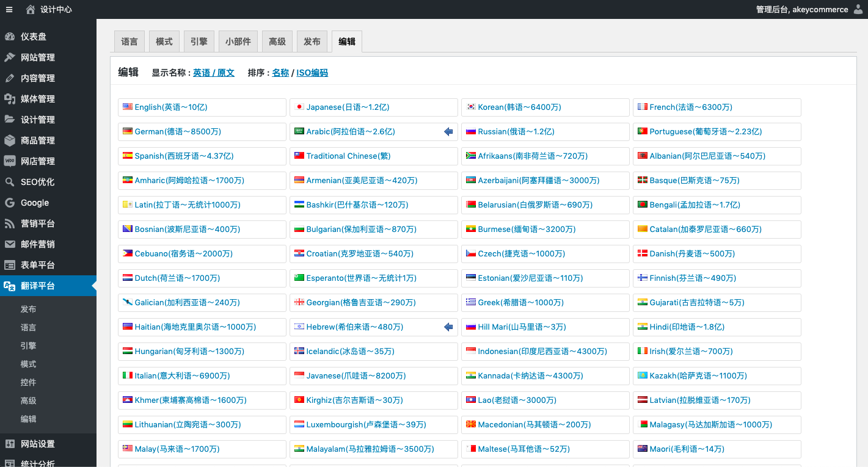
Task: Open 编辑 in the sidebar submenu
Action: pos(28,419)
